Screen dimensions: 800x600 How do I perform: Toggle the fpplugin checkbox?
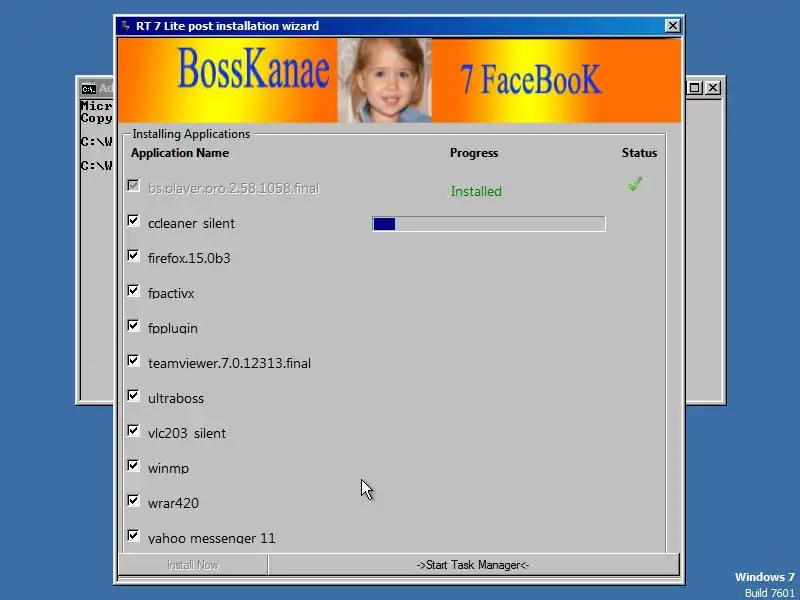click(133, 325)
